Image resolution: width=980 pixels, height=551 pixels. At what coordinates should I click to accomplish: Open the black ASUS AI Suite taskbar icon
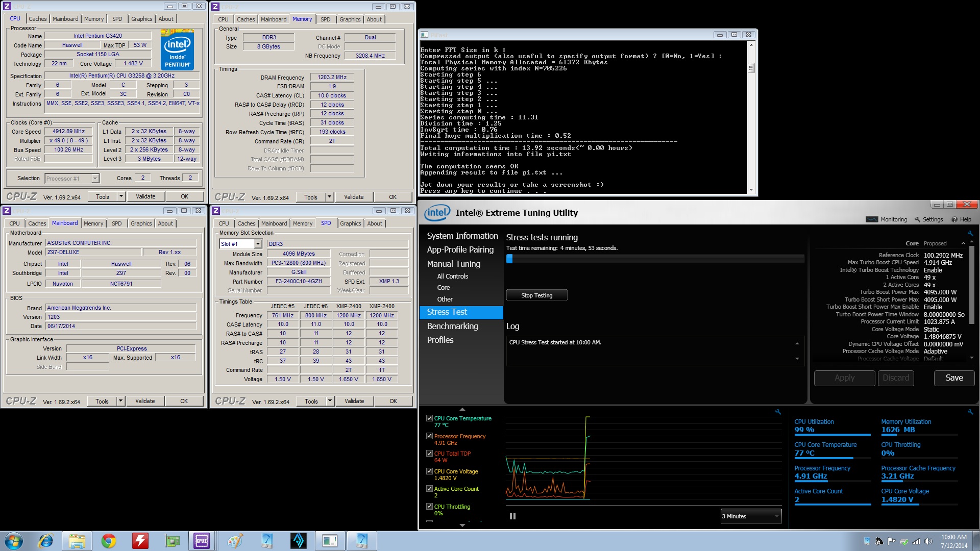click(x=299, y=541)
